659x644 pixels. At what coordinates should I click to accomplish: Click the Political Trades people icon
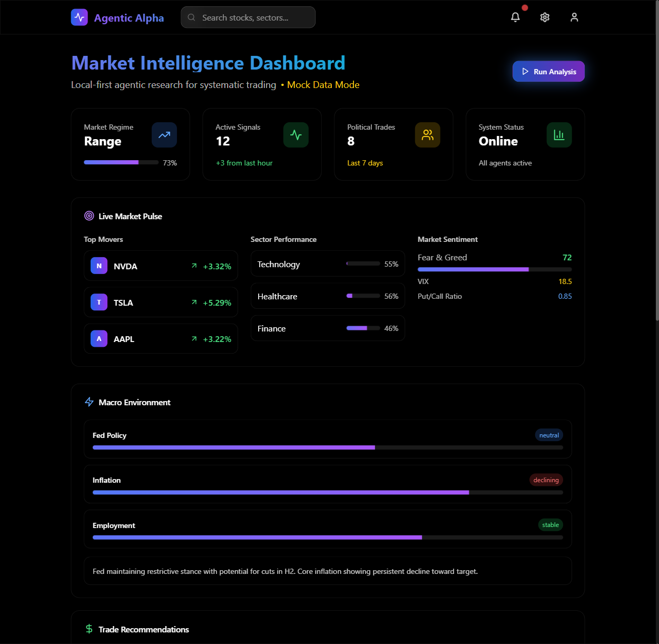click(428, 135)
